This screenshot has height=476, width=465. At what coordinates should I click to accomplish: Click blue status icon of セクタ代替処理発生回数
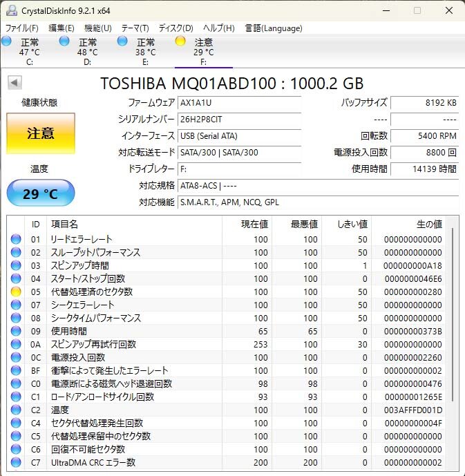click(x=16, y=423)
